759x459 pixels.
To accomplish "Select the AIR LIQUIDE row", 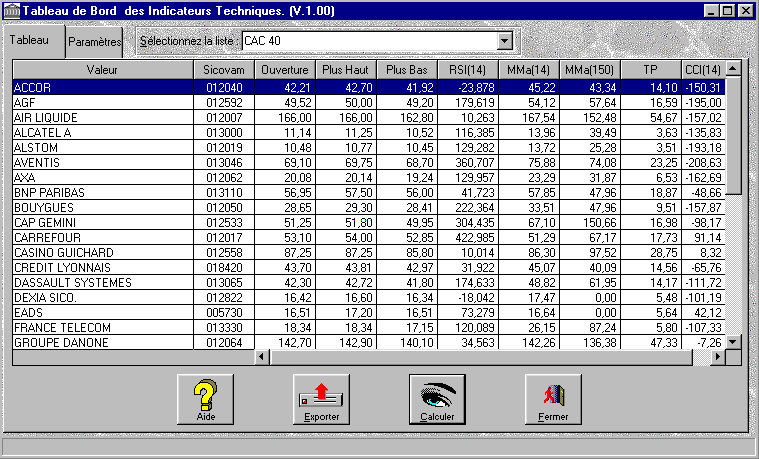I will point(369,117).
